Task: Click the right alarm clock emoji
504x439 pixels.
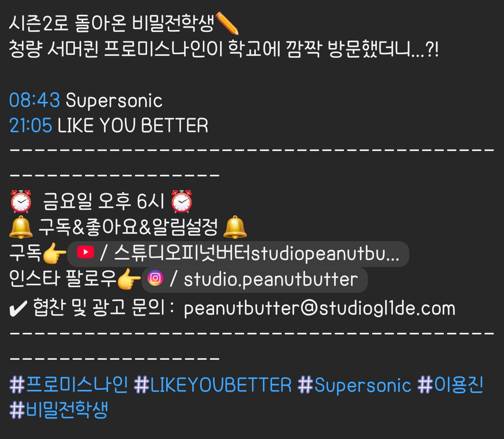Action: (x=182, y=201)
